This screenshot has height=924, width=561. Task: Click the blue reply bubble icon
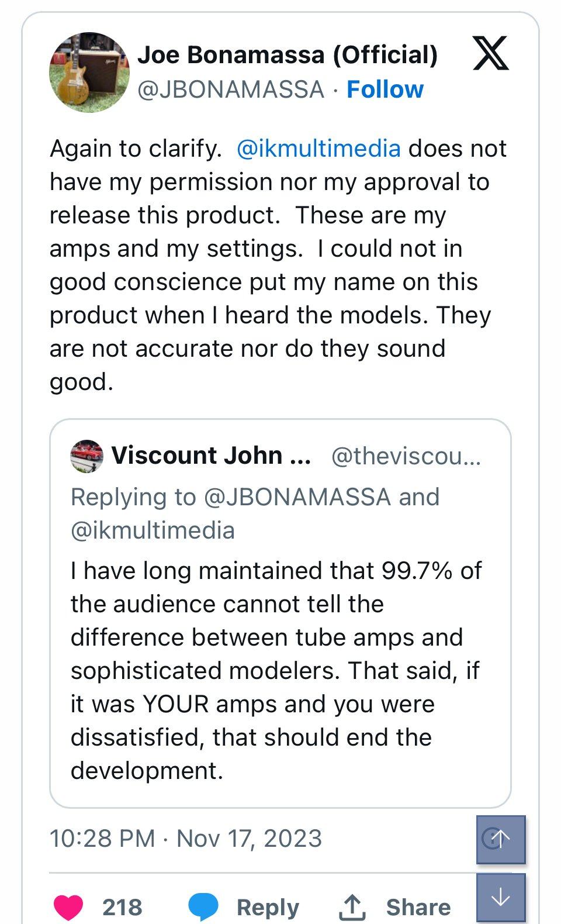tap(203, 907)
